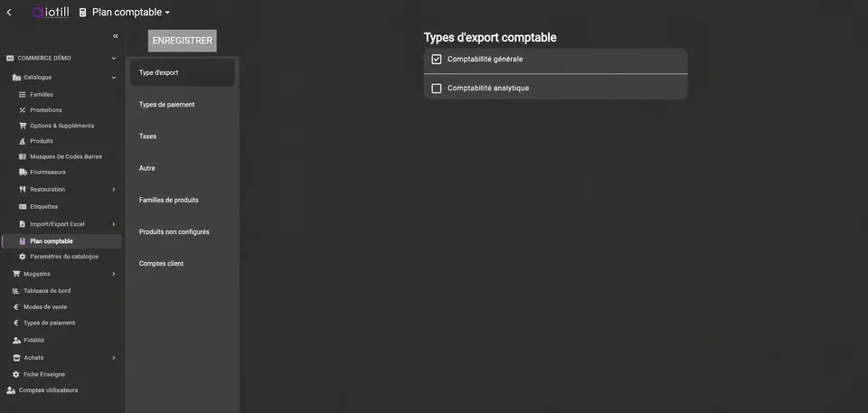The width and height of the screenshot is (868, 413).
Task: Click the Achats shop icon
Action: pyautogui.click(x=16, y=358)
